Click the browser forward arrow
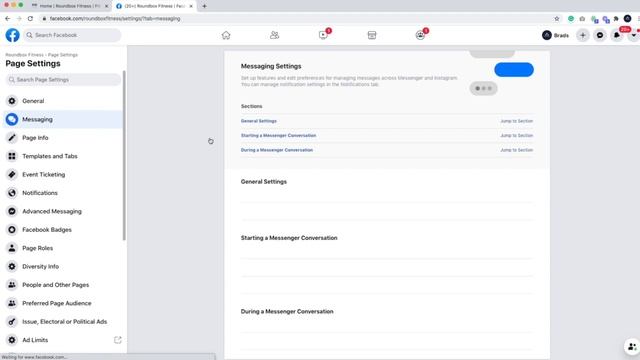The image size is (640, 360). pyautogui.click(x=19, y=18)
